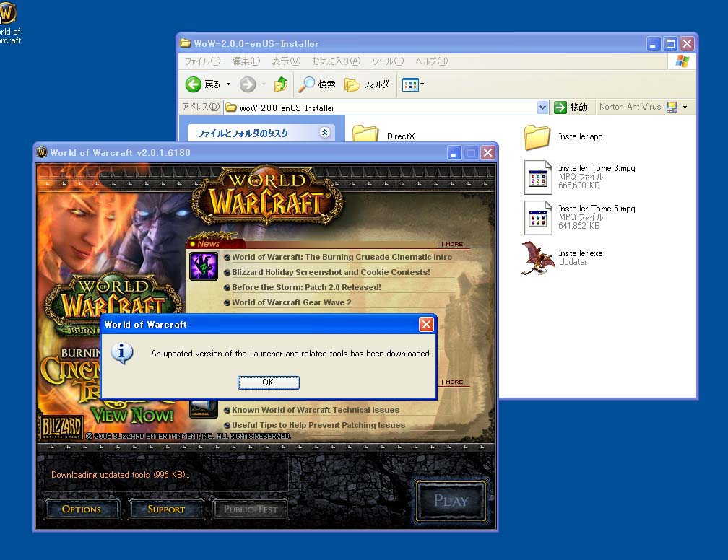Click the lower MORE link beside dialog
This screenshot has height=560, width=728.
pyautogui.click(x=454, y=382)
